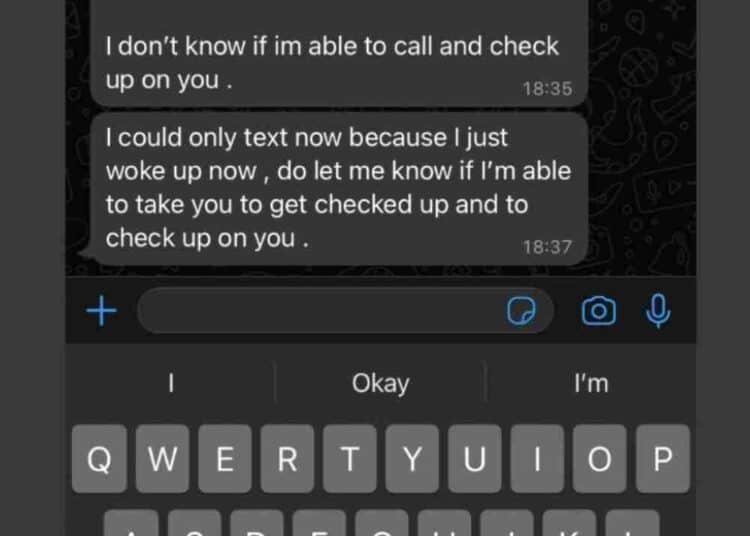Tap the R key
The width and height of the screenshot is (750, 536).
[x=287, y=459]
